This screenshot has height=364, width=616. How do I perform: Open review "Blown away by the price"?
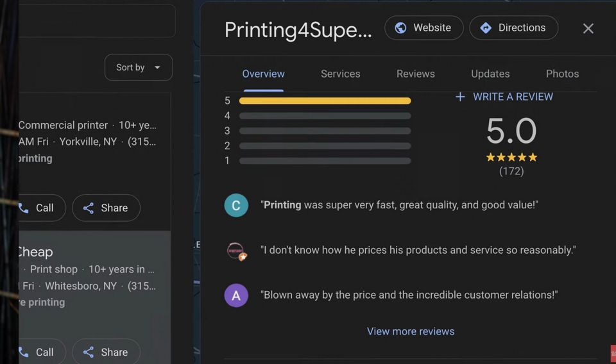click(409, 295)
